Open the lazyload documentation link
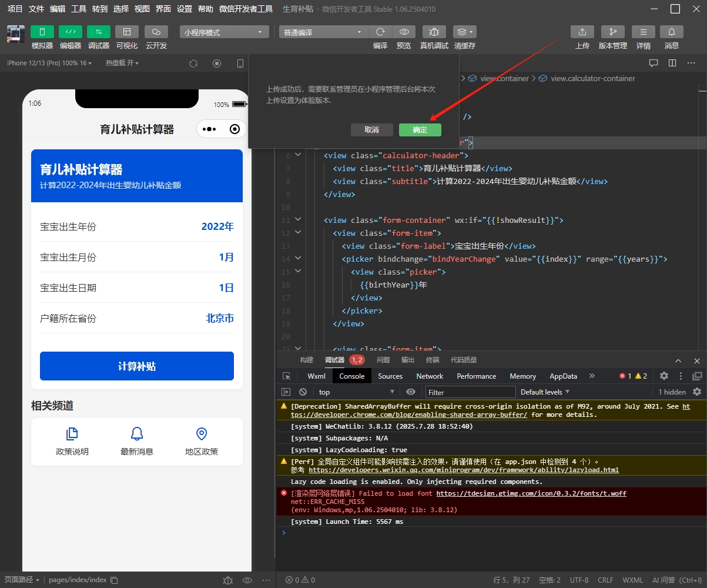The width and height of the screenshot is (707, 588). coord(463,470)
